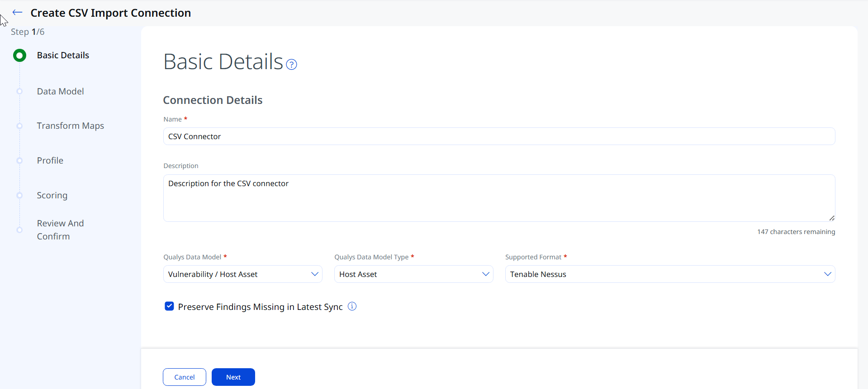Click the '147 characters remaining' counter

(796, 232)
